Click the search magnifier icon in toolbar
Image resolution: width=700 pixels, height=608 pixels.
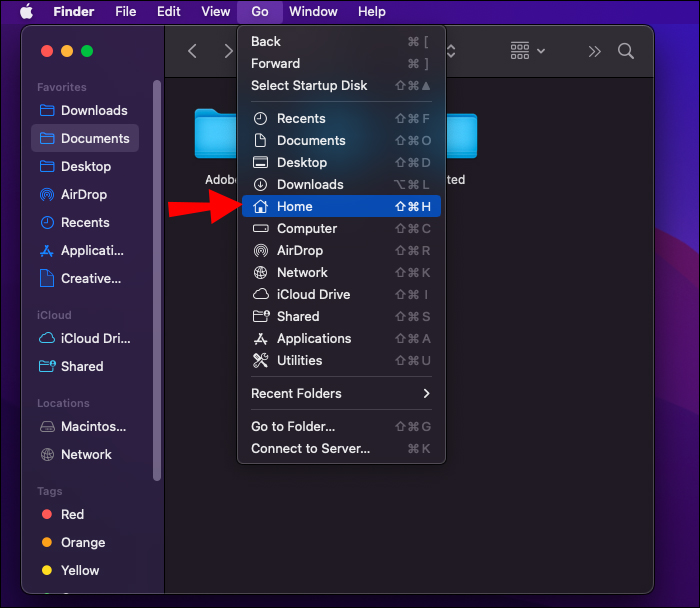pyautogui.click(x=626, y=51)
